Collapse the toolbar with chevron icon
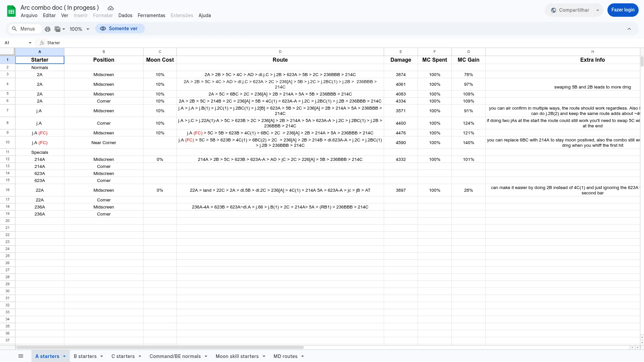644x362 pixels. tap(629, 29)
